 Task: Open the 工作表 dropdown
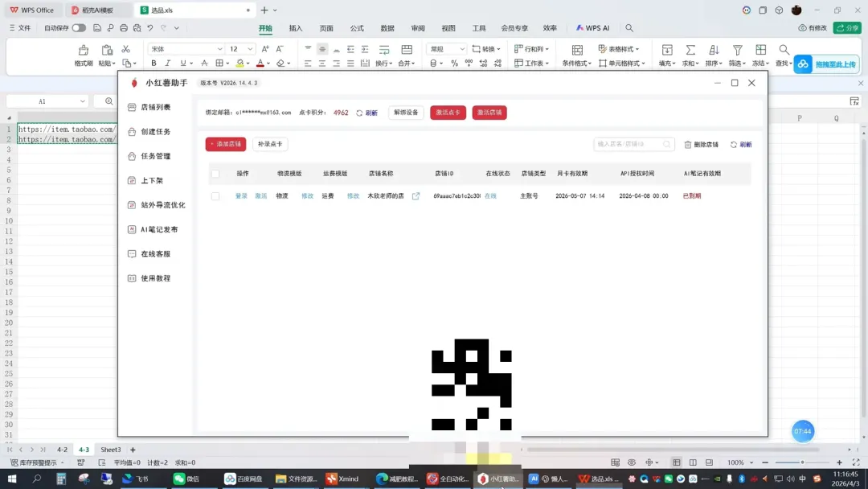pyautogui.click(x=531, y=63)
